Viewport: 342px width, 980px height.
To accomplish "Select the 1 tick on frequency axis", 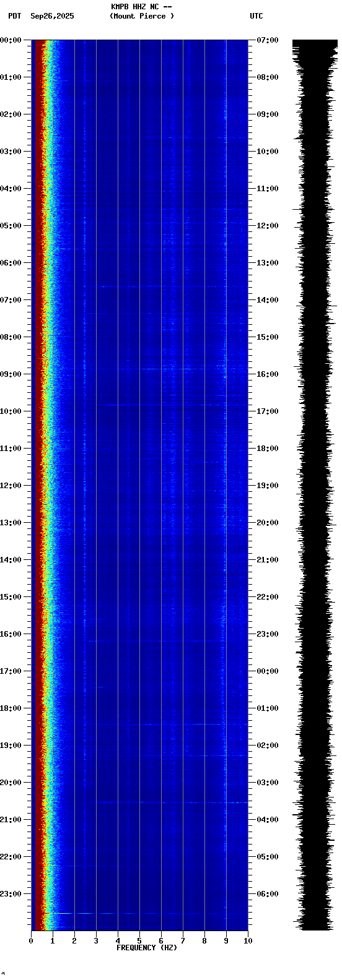I will (x=53, y=941).
